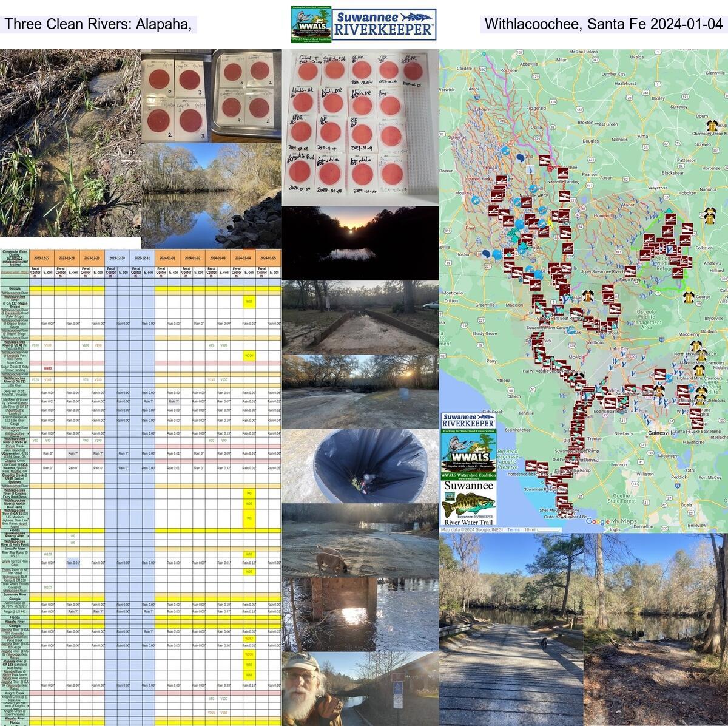Image resolution: width=728 pixels, height=726 pixels.
Task: Click the yellow W33 cell for GA 122 Hagan Bridge
Action: point(249,301)
